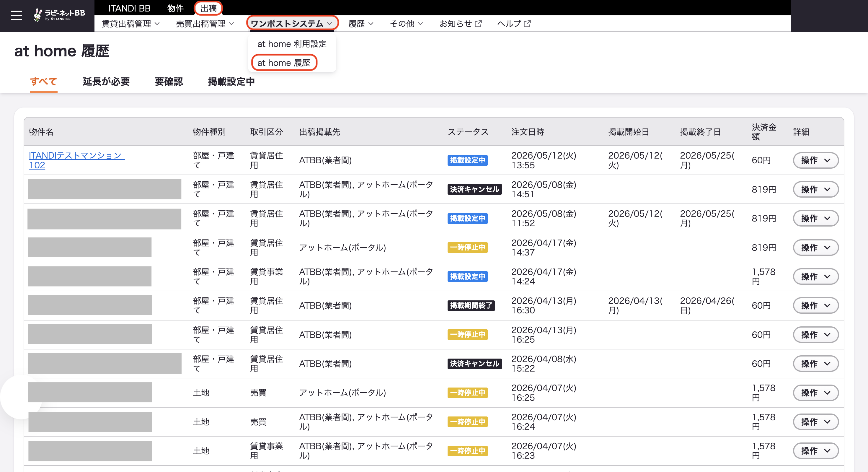Click 掲載期間終了 status badge
This screenshot has width=868, height=472.
tap(471, 305)
